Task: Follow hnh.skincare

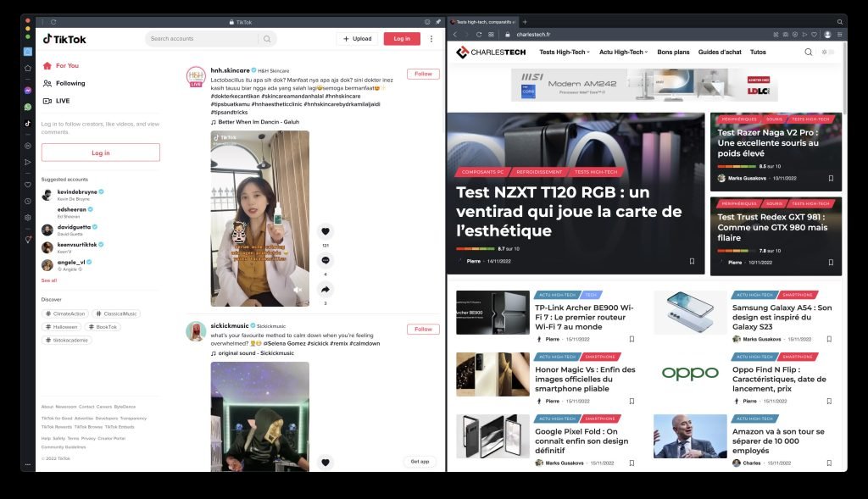Action: tap(424, 74)
